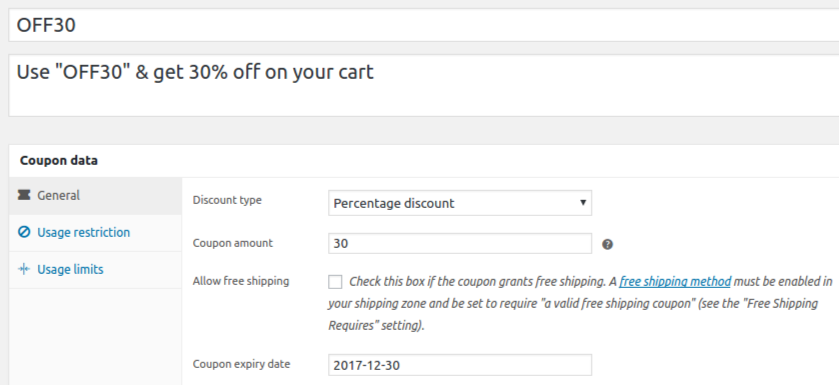839x385 pixels.
Task: Click the ban icon beside Usage restriction
Action: pyautogui.click(x=24, y=232)
